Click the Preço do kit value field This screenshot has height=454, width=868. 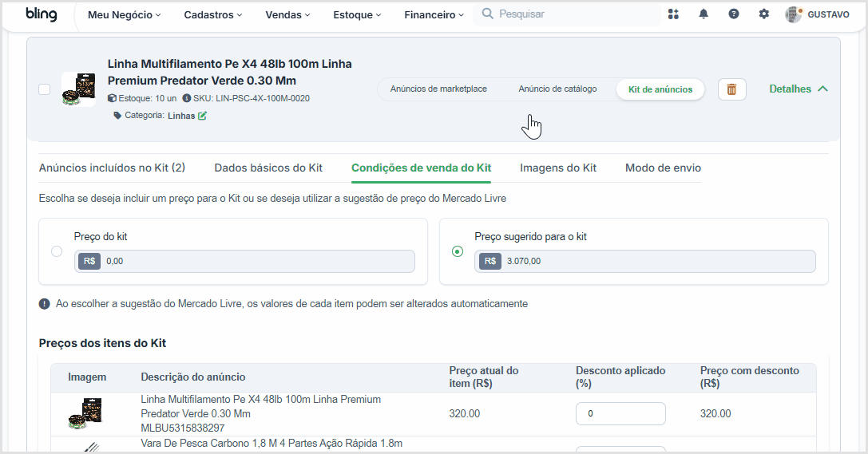pyautogui.click(x=244, y=261)
